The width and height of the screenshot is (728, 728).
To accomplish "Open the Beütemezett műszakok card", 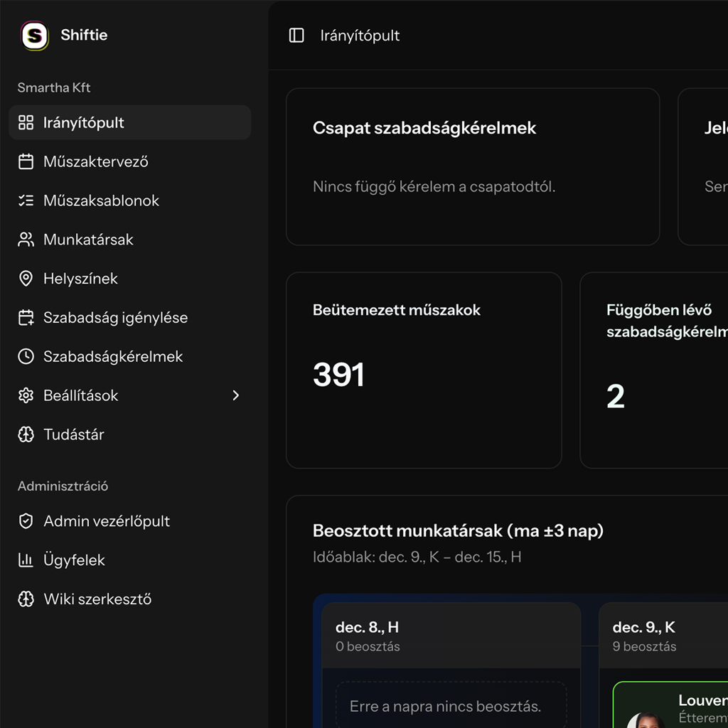I will click(x=424, y=370).
